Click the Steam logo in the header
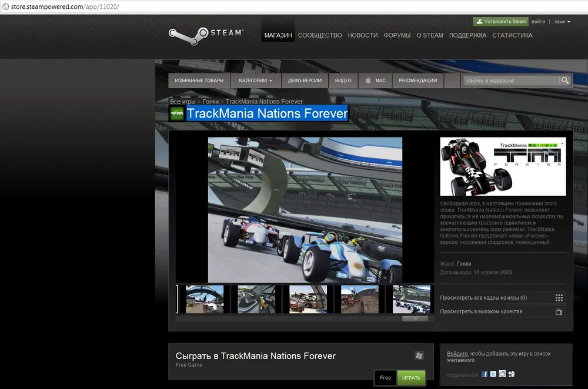Image resolution: width=588 pixels, height=389 pixels. pyautogui.click(x=206, y=33)
